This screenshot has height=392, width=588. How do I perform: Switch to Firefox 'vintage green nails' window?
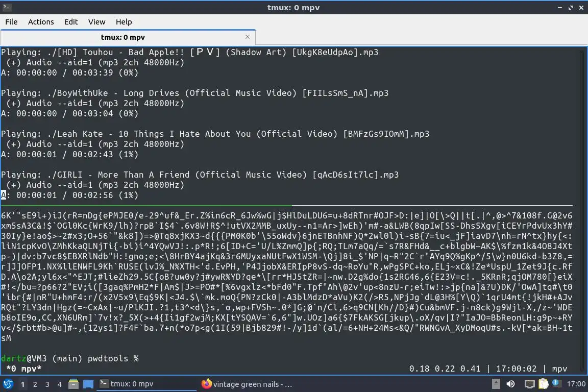248,384
